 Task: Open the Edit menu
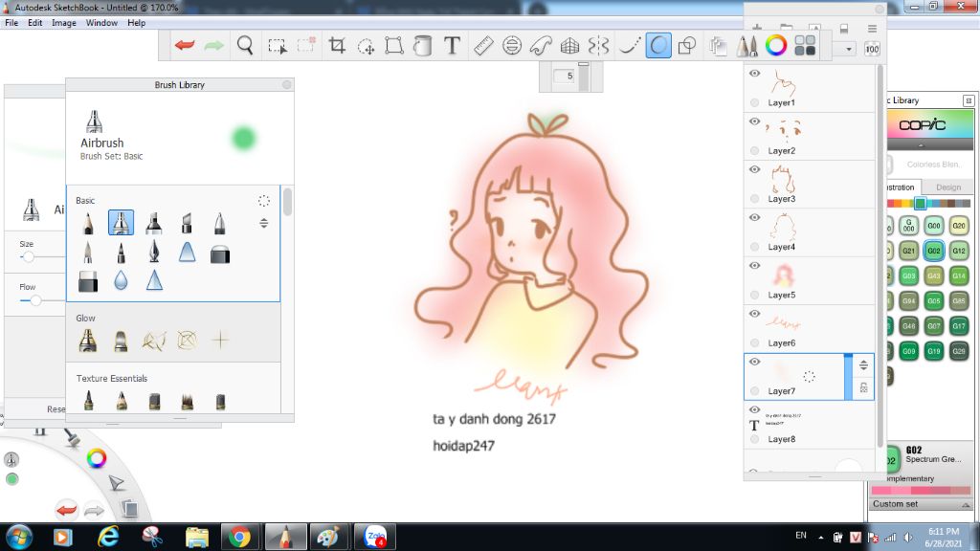[x=35, y=23]
